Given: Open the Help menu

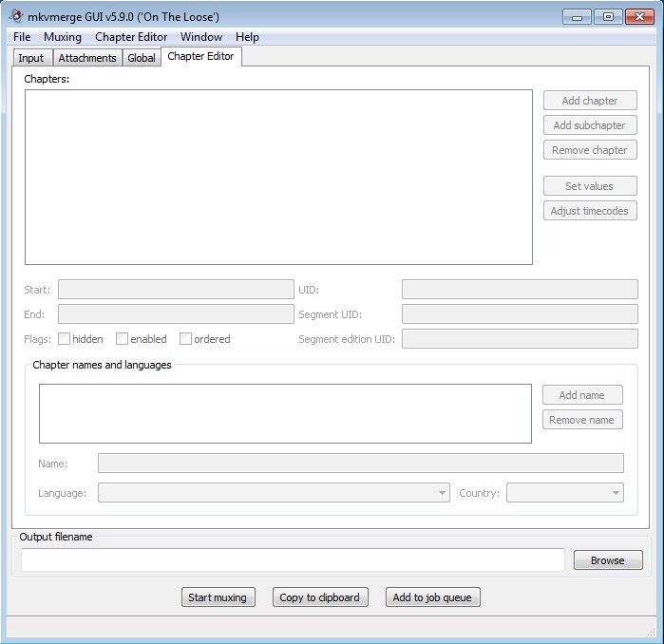Looking at the screenshot, I should [247, 37].
